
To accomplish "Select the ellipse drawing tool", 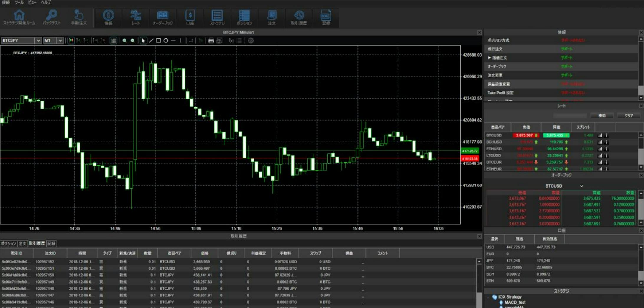I will pos(166,40).
